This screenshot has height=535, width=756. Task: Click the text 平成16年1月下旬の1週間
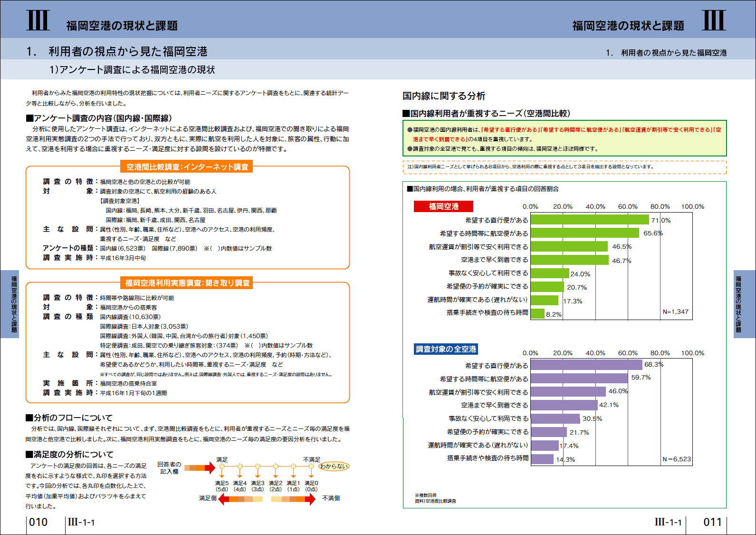coord(133,393)
